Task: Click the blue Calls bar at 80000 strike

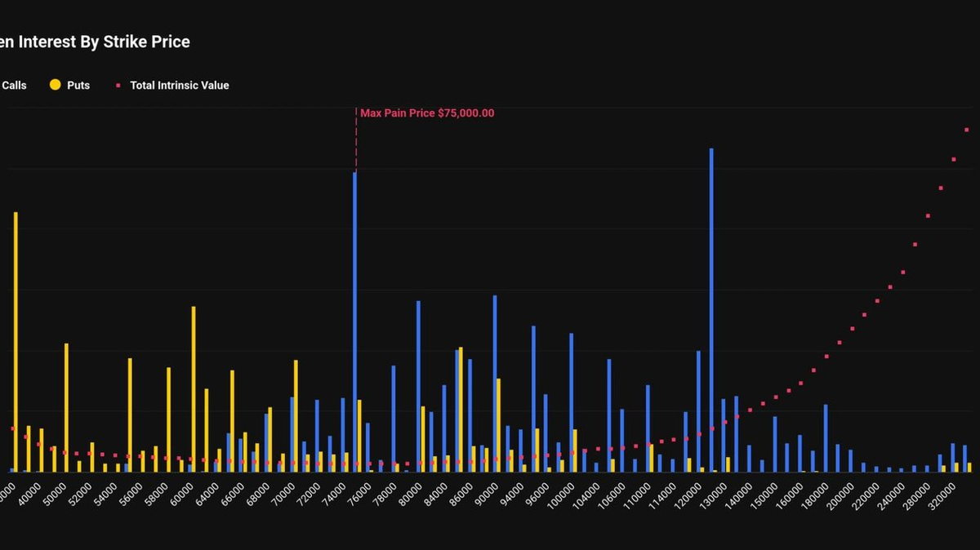Action: coord(418,386)
